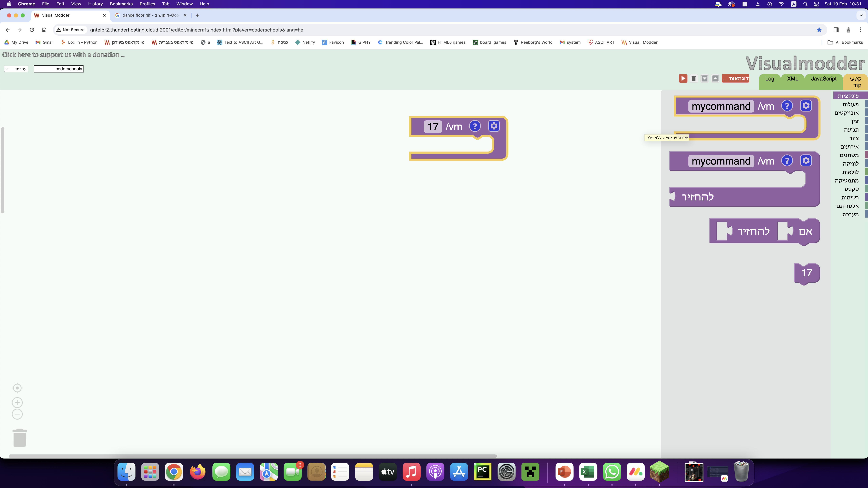Zoom in the workspace with plus icon
868x488 pixels.
[17, 402]
